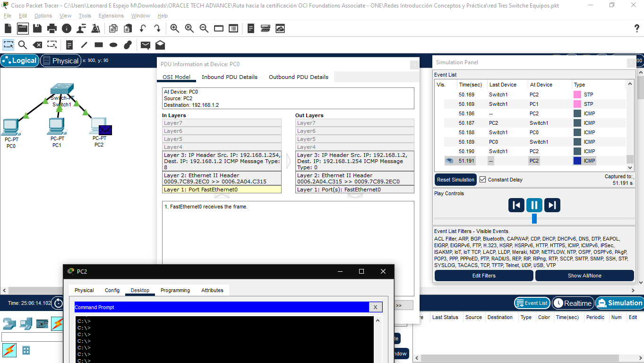This screenshot has width=644, height=363.
Task: Switch to Logical workspace view
Action: click(20, 60)
